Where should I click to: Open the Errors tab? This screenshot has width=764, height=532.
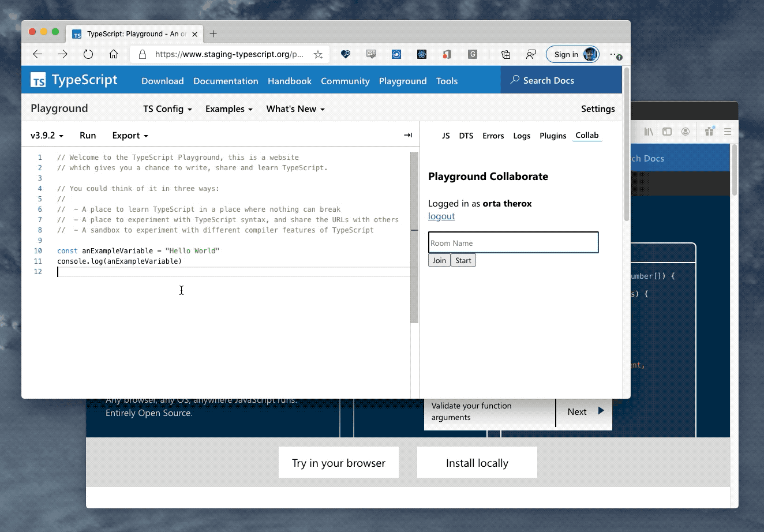(493, 136)
